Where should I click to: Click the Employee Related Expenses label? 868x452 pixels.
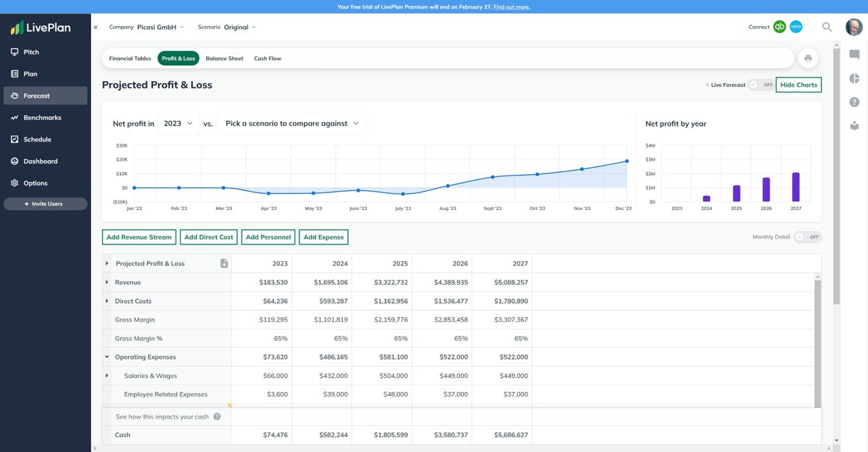click(166, 394)
